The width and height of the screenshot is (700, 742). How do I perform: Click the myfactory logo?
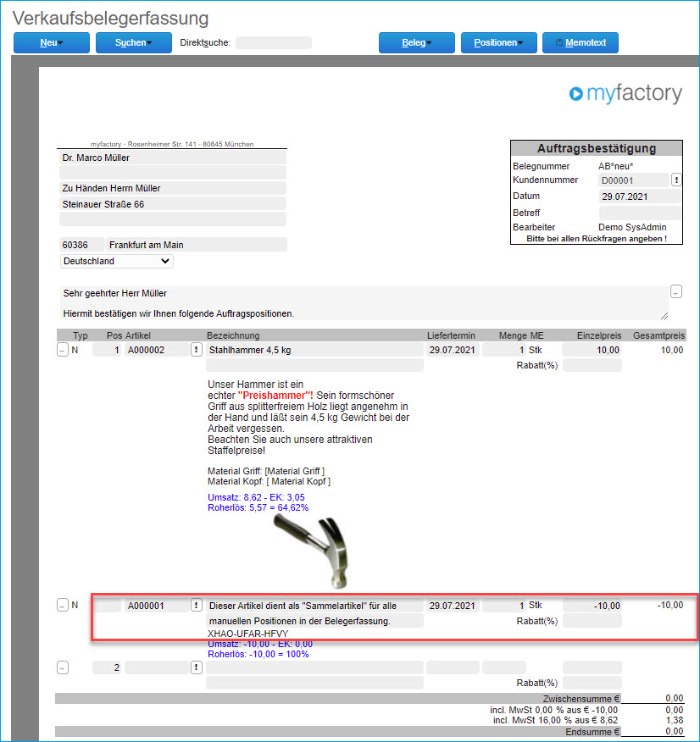pyautogui.click(x=625, y=93)
